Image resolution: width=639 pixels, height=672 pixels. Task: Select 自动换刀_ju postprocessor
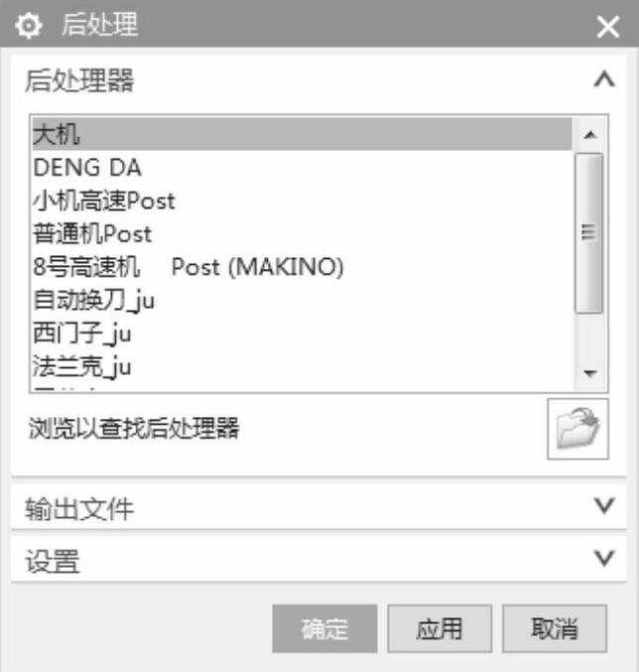click(303, 301)
